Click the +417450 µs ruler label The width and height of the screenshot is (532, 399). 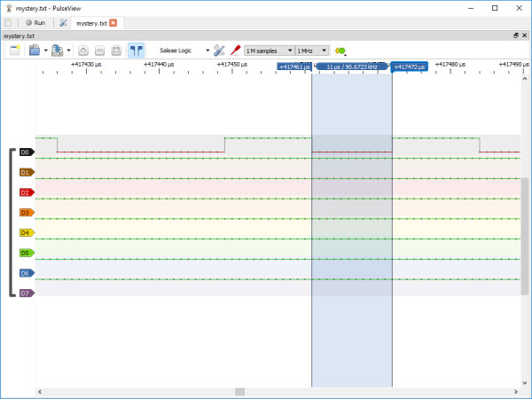pos(232,64)
